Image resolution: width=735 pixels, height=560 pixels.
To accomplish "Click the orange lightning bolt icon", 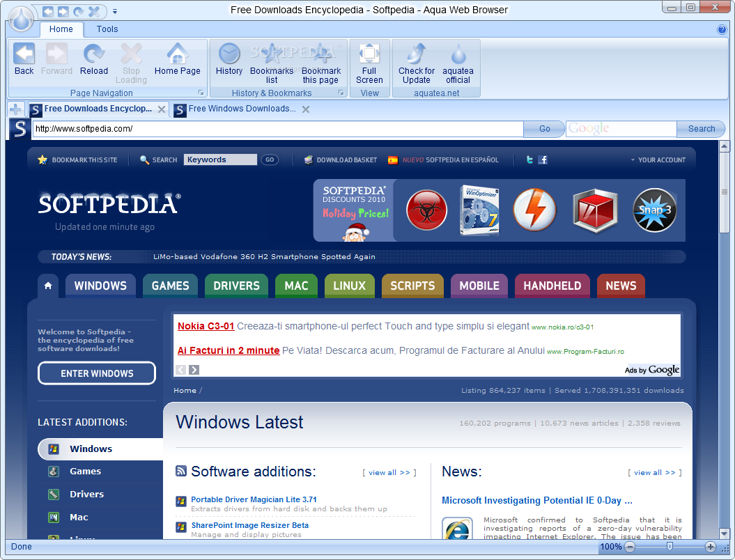I will click(534, 210).
